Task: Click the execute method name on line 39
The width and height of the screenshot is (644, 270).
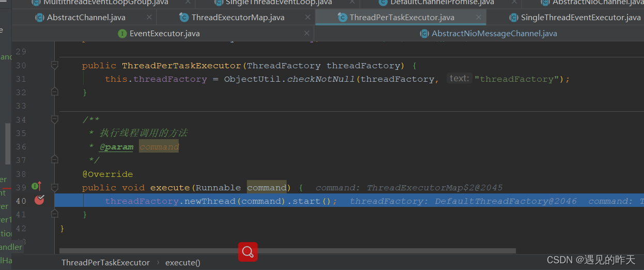Action: (x=170, y=188)
